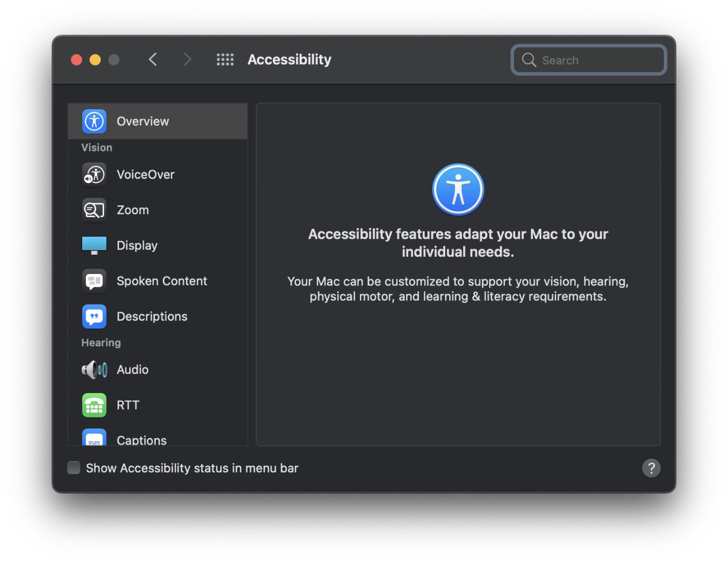The height and width of the screenshot is (562, 728).
Task: Open the Zoom settings icon
Action: pyautogui.click(x=94, y=210)
